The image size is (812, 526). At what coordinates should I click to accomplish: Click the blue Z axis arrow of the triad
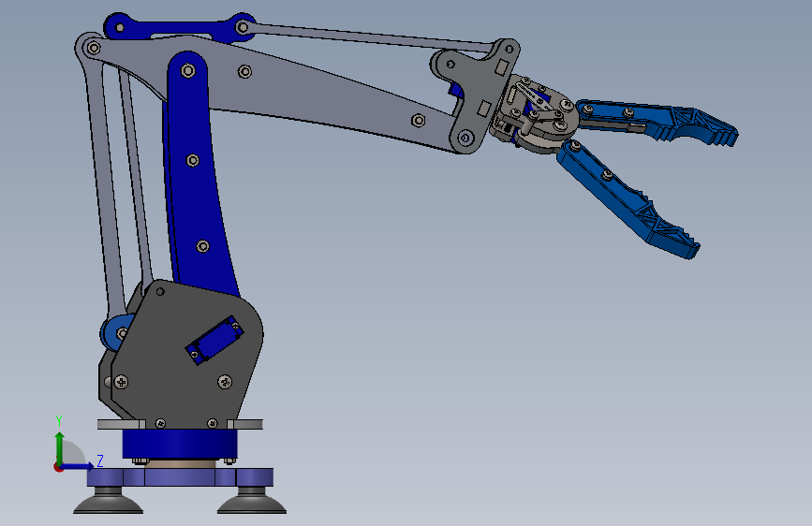point(78,466)
